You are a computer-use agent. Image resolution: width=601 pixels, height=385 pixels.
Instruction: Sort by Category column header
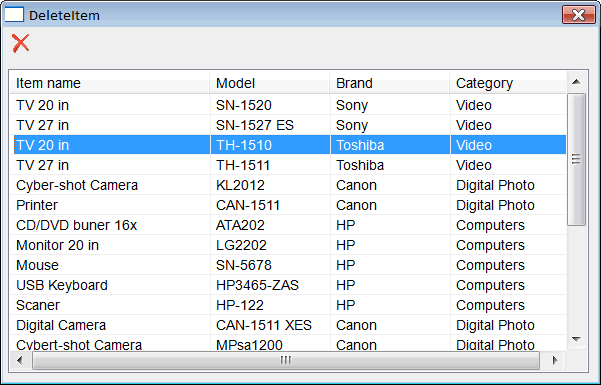(508, 83)
